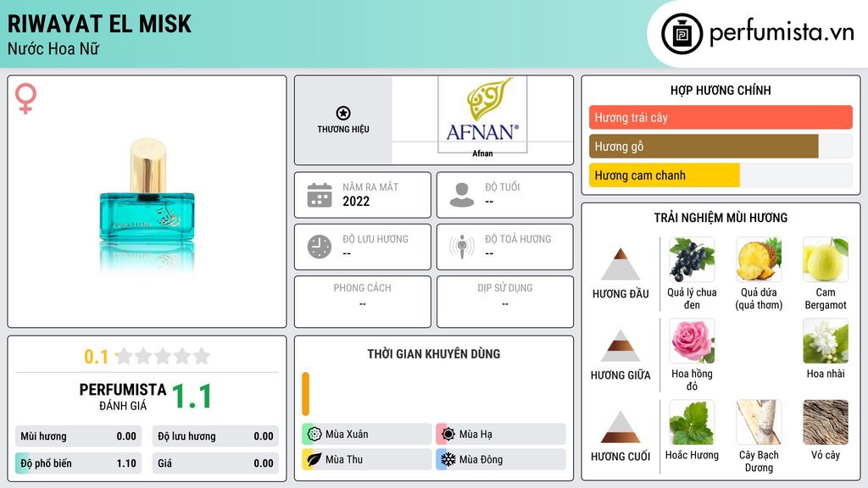This screenshot has height=488, width=868.
Task: Click the Hương đầu pyramid icon
Action: pyautogui.click(x=620, y=264)
